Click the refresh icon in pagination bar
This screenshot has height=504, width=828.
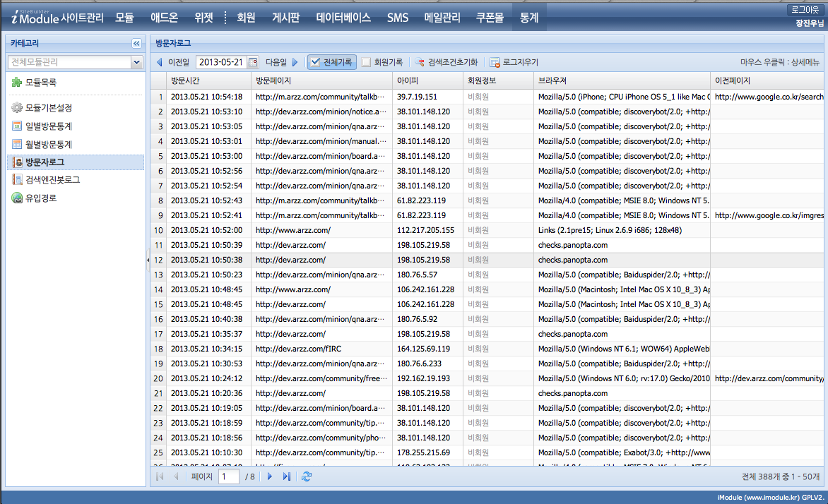(x=306, y=476)
